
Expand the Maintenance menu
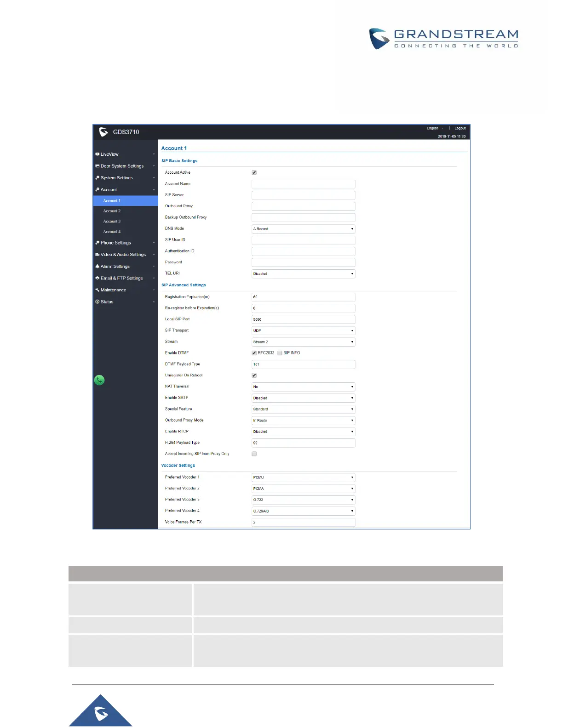(x=126, y=290)
